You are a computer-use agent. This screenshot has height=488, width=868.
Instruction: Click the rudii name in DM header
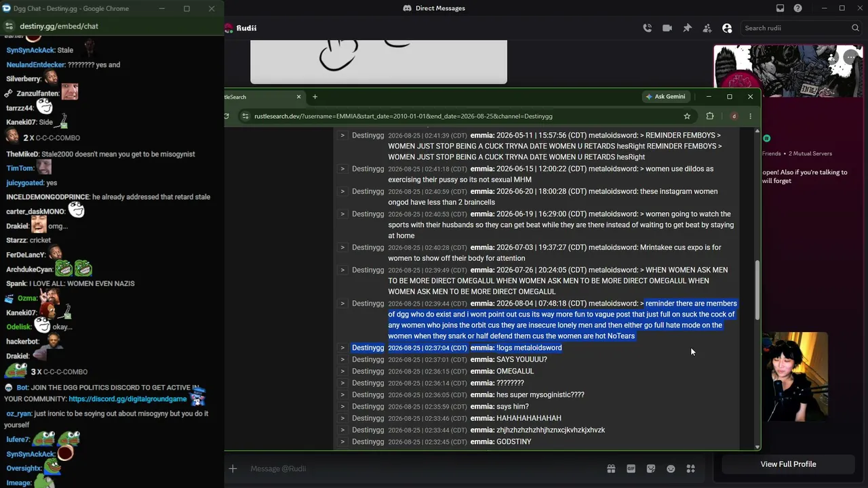pos(246,28)
